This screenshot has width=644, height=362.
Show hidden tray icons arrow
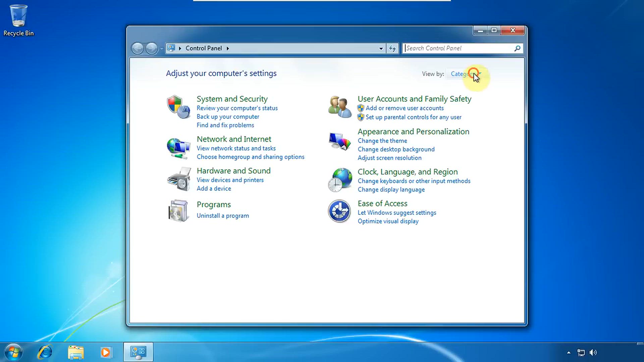pyautogui.click(x=569, y=352)
